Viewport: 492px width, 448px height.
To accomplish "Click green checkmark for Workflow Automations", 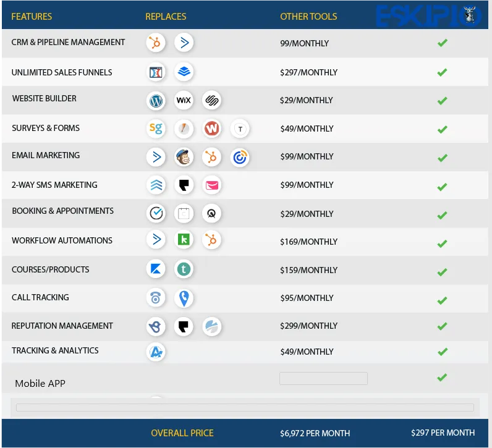I will 442,243.
